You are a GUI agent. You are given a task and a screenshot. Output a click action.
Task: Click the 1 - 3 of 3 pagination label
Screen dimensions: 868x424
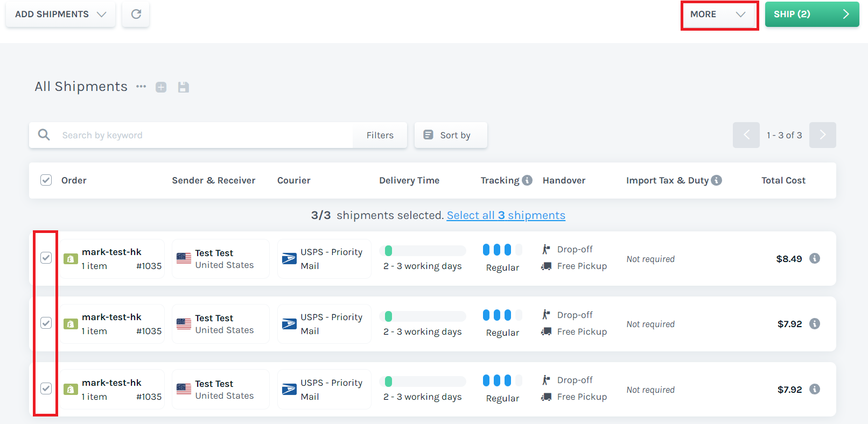tap(785, 135)
